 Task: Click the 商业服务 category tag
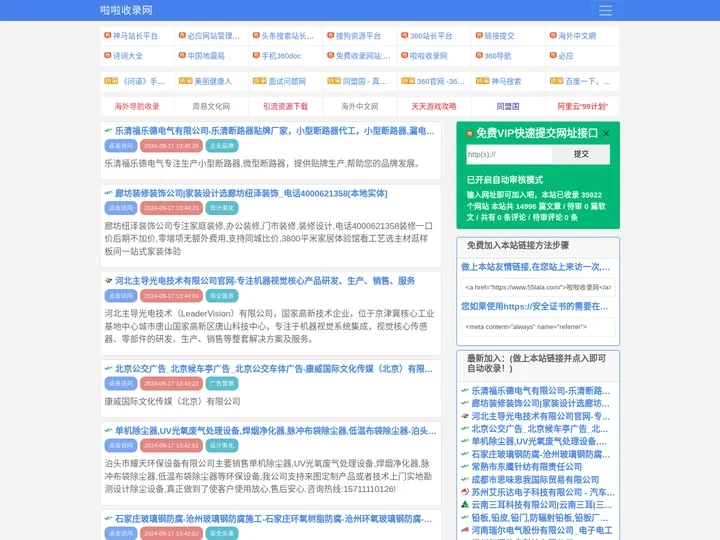pos(222,296)
